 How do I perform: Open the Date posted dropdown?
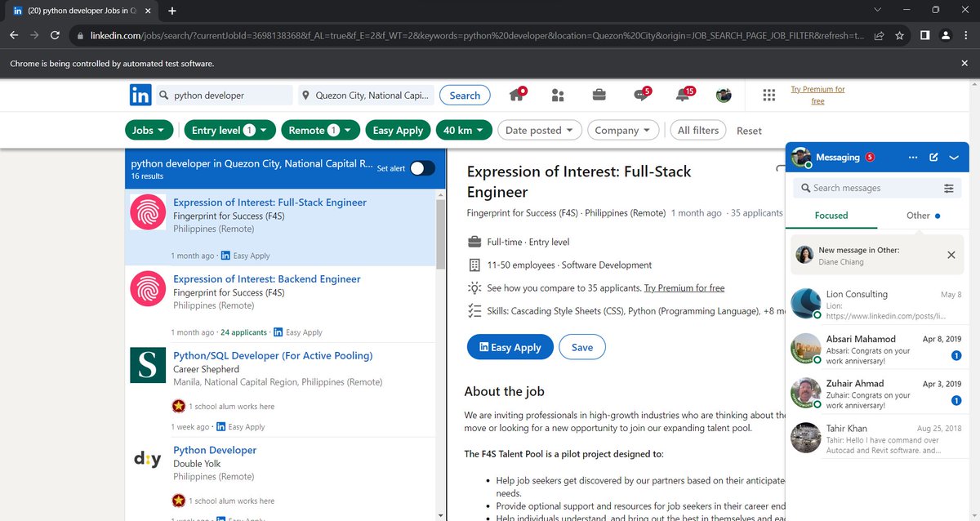[539, 130]
